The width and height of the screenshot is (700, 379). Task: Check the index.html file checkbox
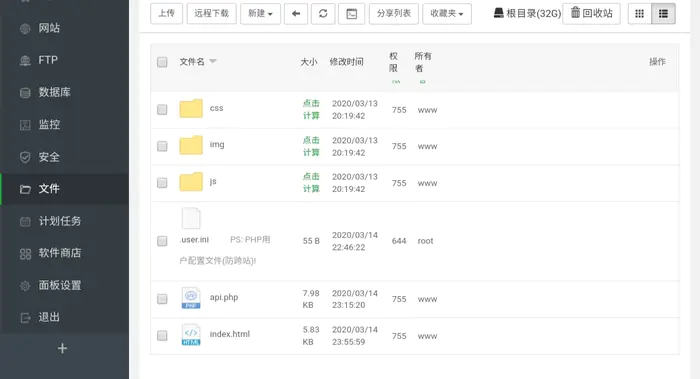pyautogui.click(x=162, y=335)
